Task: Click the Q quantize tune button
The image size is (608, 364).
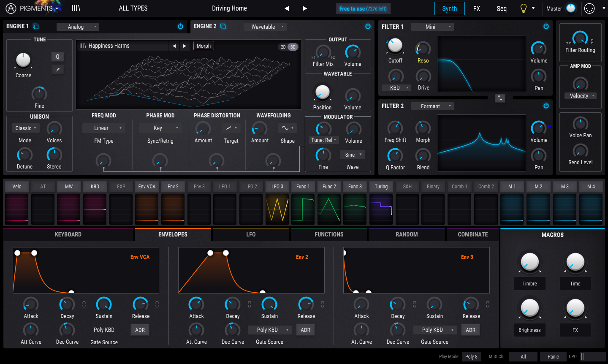Action: click(57, 57)
